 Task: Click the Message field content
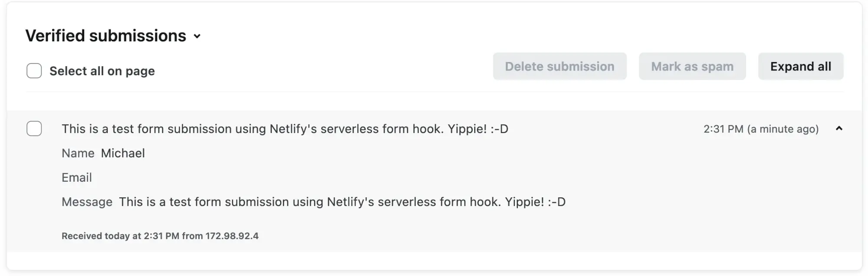pyautogui.click(x=342, y=202)
